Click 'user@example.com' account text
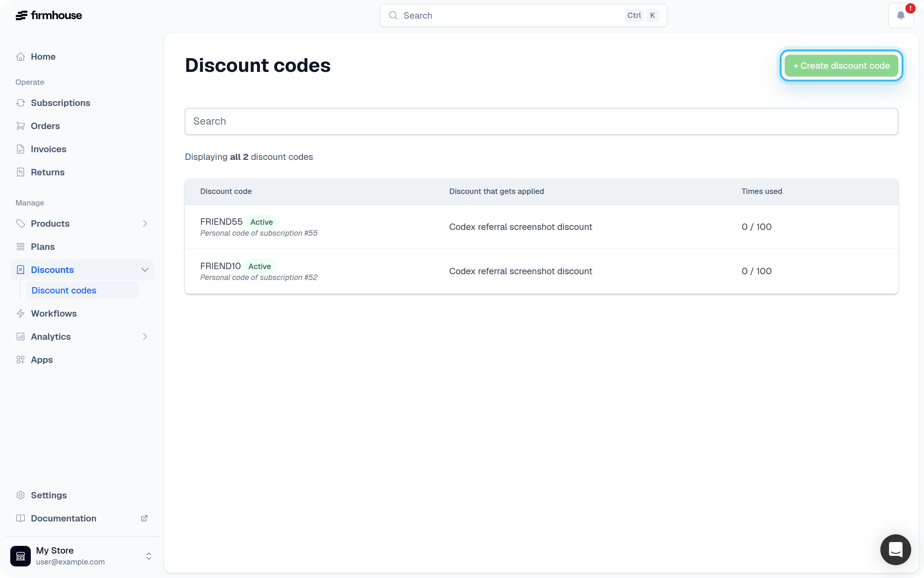924x578 pixels. tap(70, 562)
